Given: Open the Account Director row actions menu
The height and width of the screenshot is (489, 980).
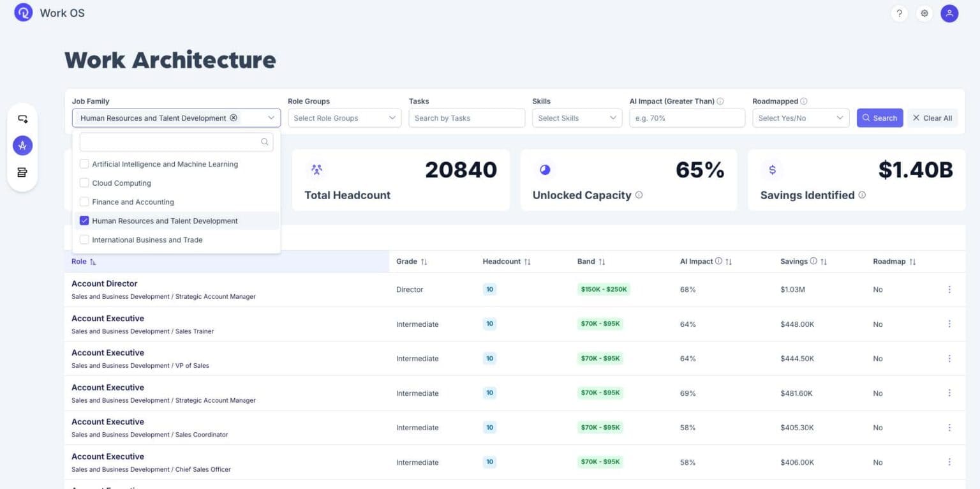Looking at the screenshot, I should (949, 289).
